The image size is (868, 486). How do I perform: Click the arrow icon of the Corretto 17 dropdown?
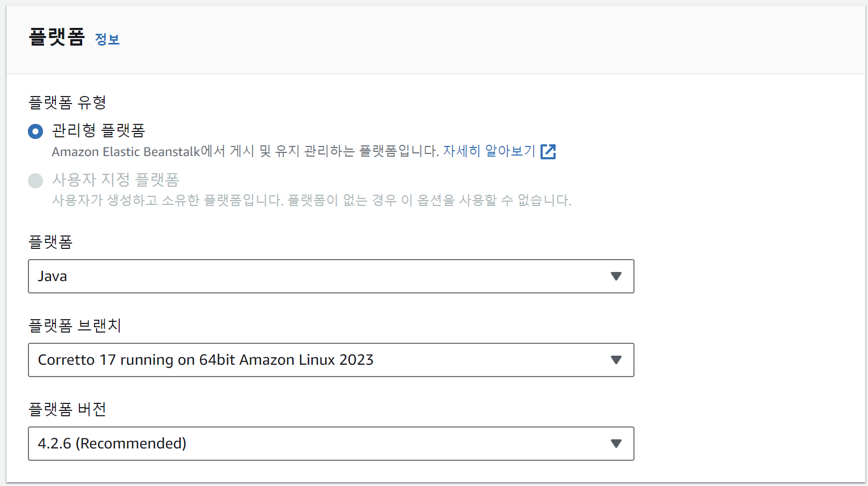616,360
